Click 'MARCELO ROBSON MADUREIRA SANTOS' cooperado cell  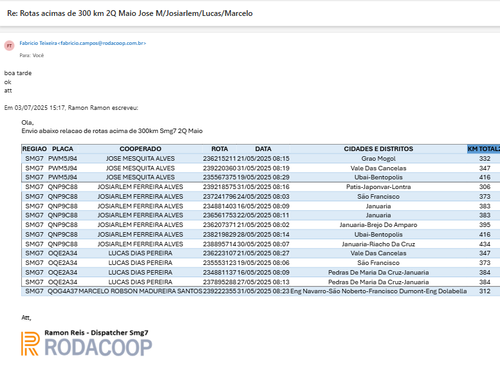(x=140, y=291)
